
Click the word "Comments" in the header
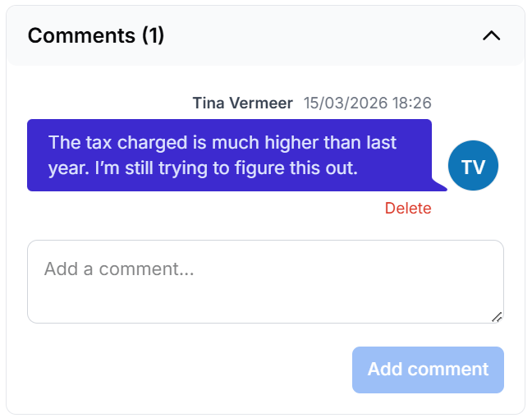tap(81, 36)
